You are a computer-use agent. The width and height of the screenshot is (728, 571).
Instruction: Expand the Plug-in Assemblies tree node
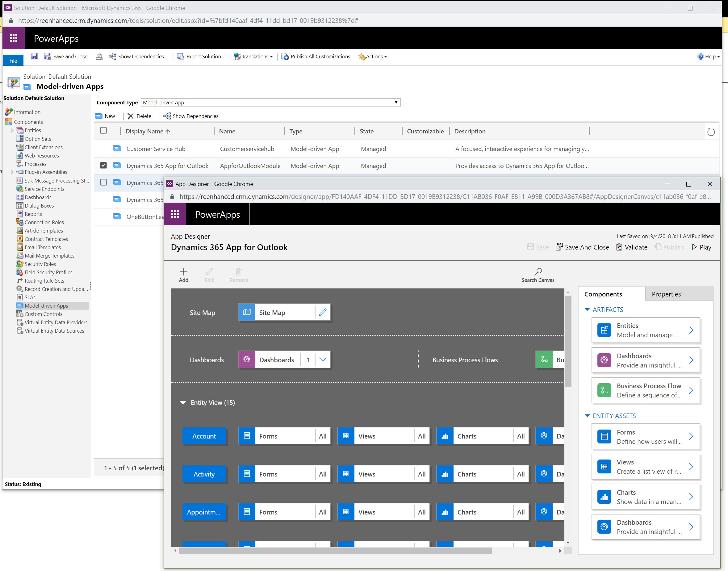(x=12, y=172)
